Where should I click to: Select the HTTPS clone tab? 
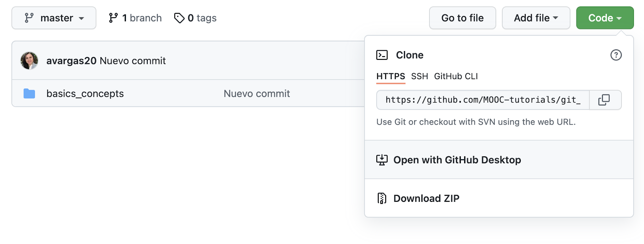[x=390, y=76]
